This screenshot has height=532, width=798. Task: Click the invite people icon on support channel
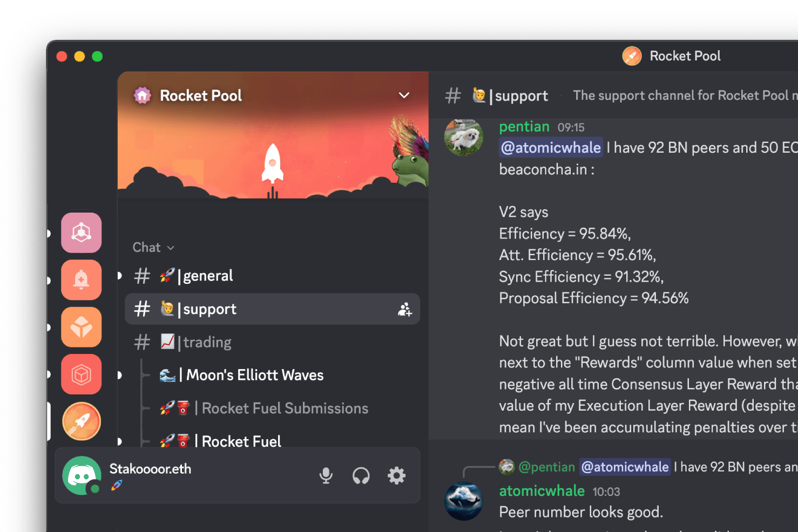405,309
